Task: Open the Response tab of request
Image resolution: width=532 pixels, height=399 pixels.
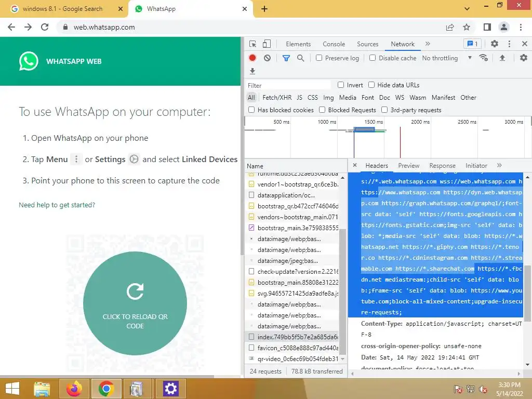Action: tap(443, 166)
